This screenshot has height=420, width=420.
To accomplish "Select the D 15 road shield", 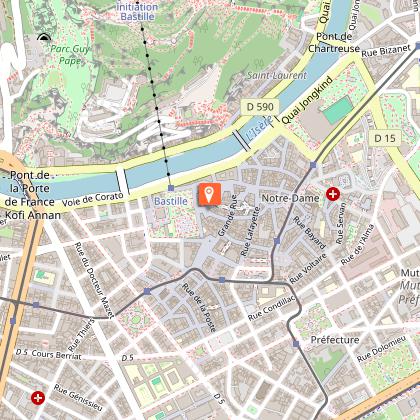I will point(385,138).
